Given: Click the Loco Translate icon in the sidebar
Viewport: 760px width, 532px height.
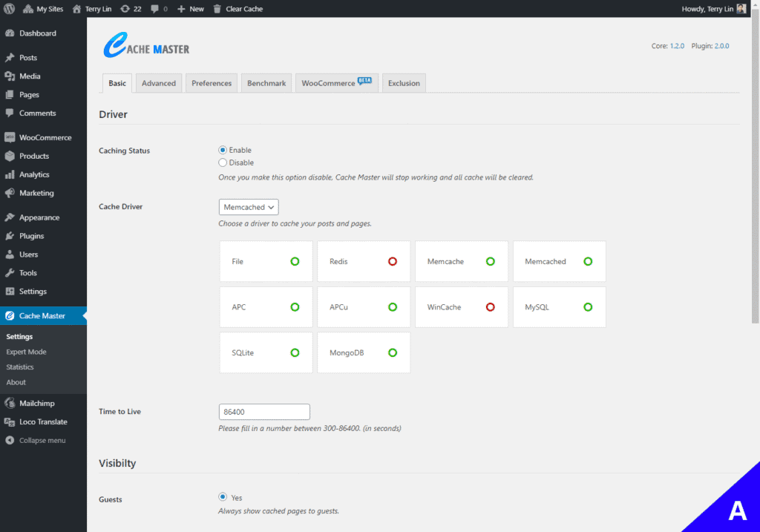Looking at the screenshot, I should pyautogui.click(x=10, y=421).
